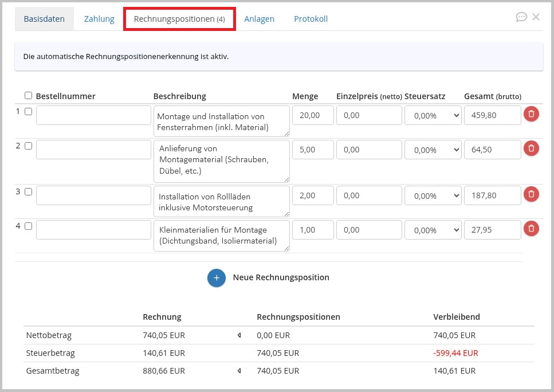This screenshot has height=392, width=554.
Task: Click the Verbleibend column header
Action: [x=457, y=317]
